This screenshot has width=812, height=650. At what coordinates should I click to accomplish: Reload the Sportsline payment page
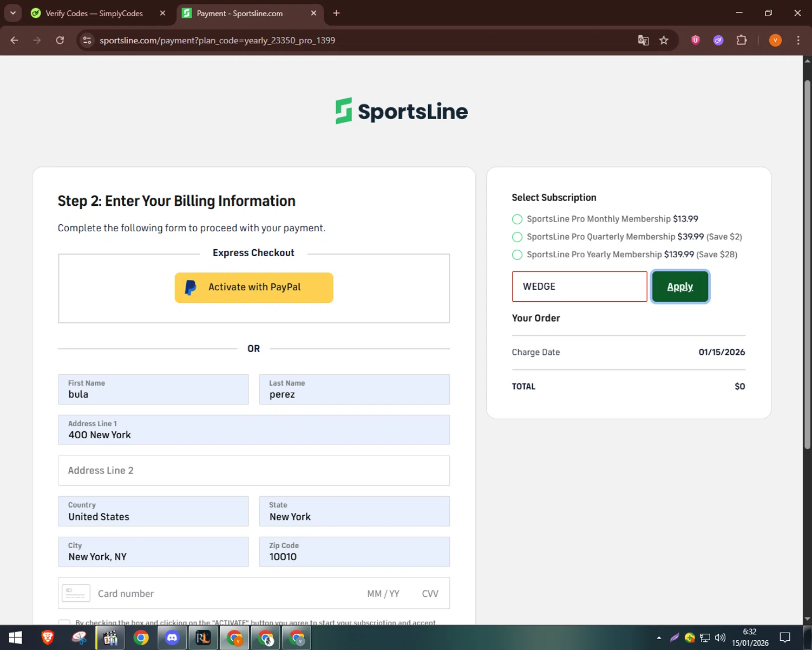tap(60, 40)
